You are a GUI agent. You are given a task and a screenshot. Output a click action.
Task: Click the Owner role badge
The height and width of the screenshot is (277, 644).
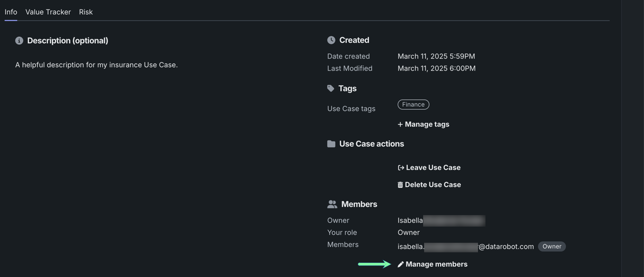point(551,247)
